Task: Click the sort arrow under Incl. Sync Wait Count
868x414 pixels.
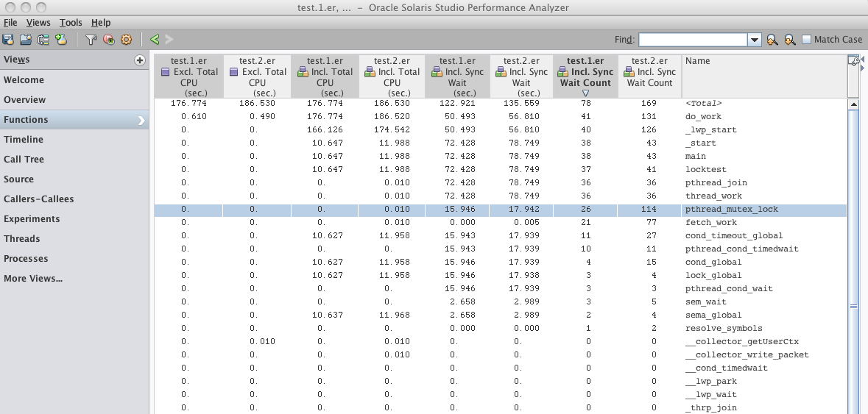Action: (586, 93)
